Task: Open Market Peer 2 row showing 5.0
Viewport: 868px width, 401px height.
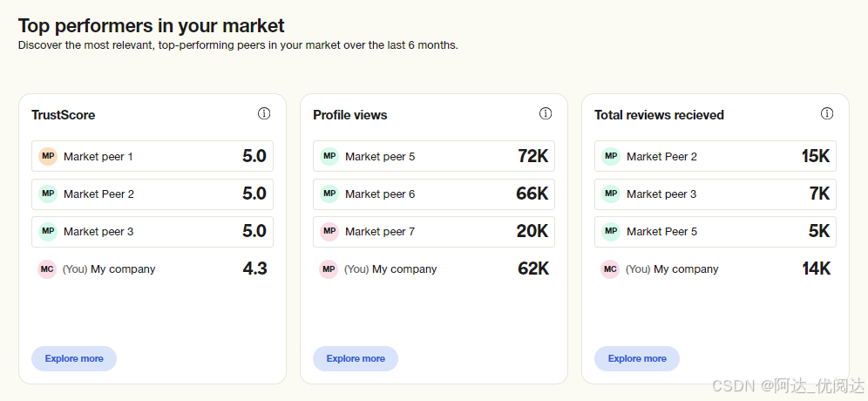Action: click(153, 194)
